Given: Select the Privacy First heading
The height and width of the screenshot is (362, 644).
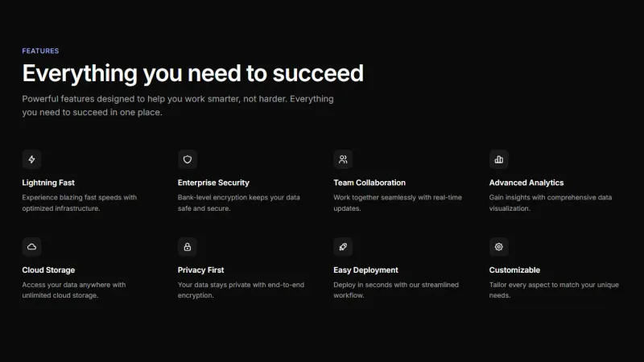Looking at the screenshot, I should [x=201, y=270].
